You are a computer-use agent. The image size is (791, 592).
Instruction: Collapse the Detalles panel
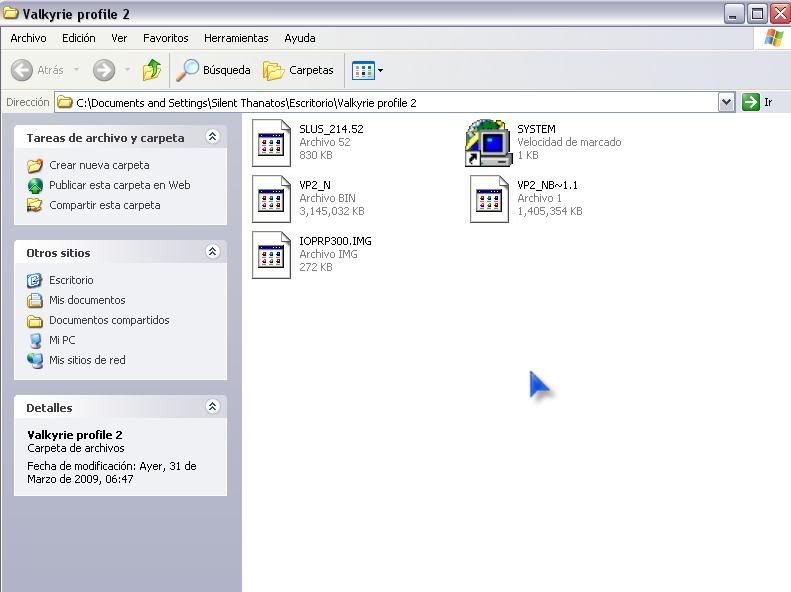coord(212,407)
